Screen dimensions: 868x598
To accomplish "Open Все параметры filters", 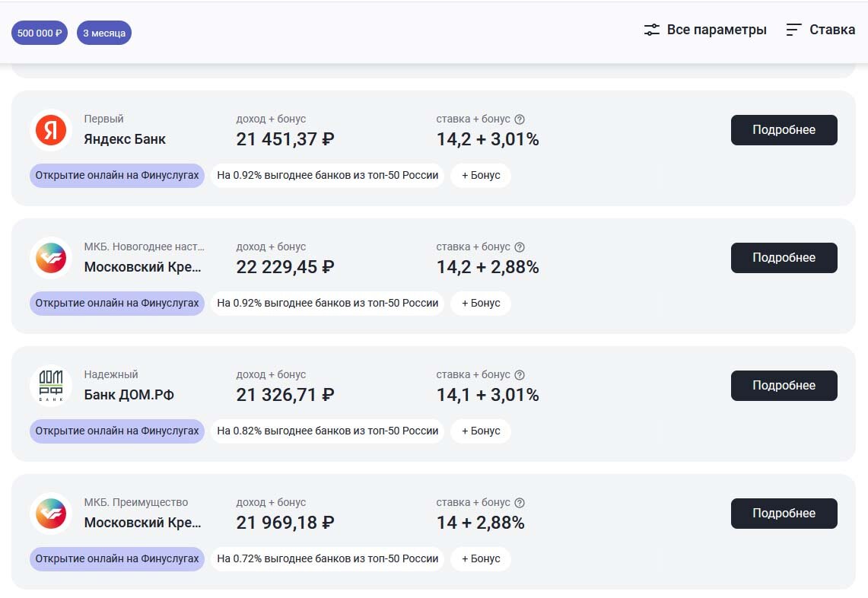I will point(705,30).
